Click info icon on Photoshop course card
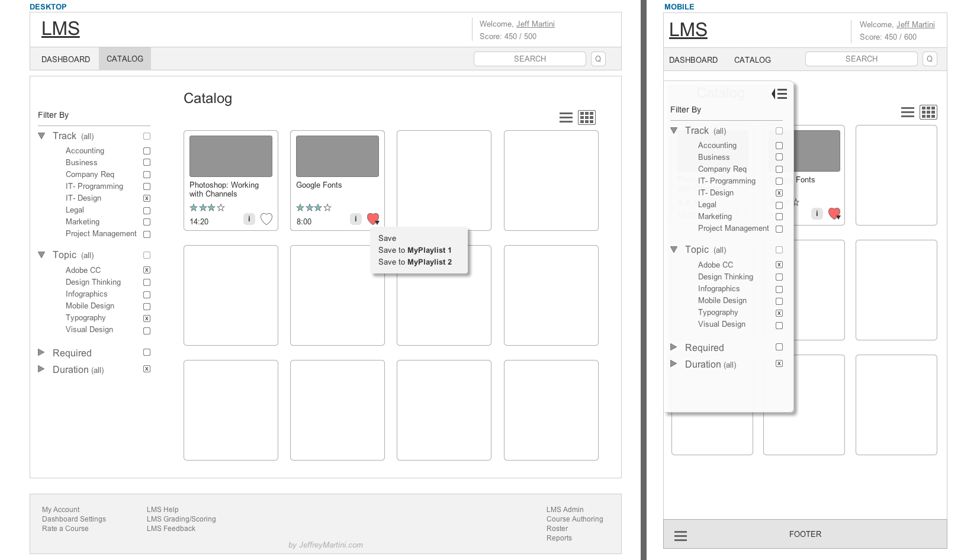Screen dimensions: 977x560 click(249, 219)
